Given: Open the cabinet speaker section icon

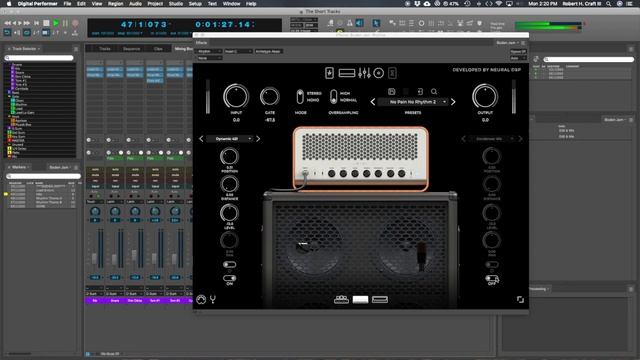Looking at the screenshot, I should [378, 73].
